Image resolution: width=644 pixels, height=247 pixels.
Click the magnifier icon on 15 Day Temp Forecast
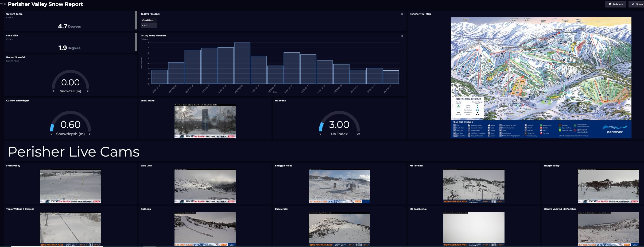pos(402,36)
